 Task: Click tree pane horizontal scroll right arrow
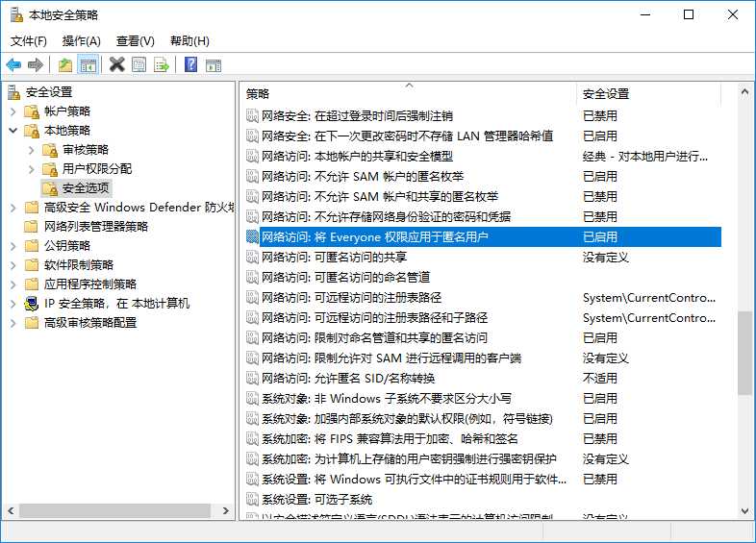[226, 510]
